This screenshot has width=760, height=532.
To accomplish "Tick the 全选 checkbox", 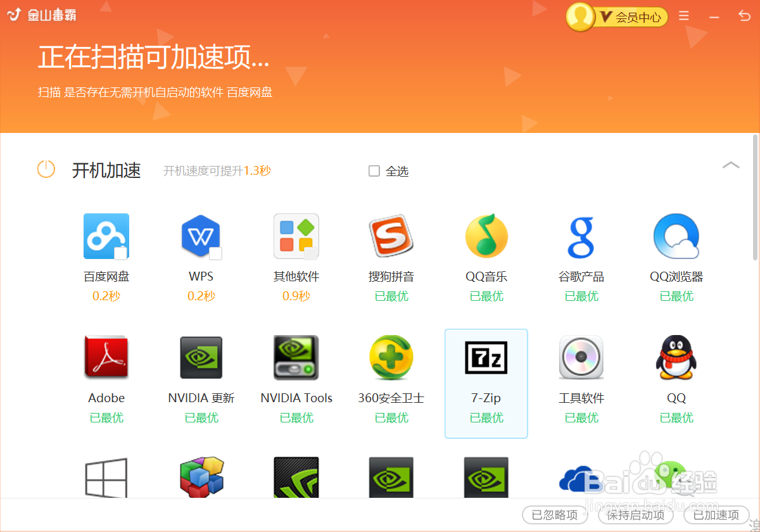I will tap(374, 171).
